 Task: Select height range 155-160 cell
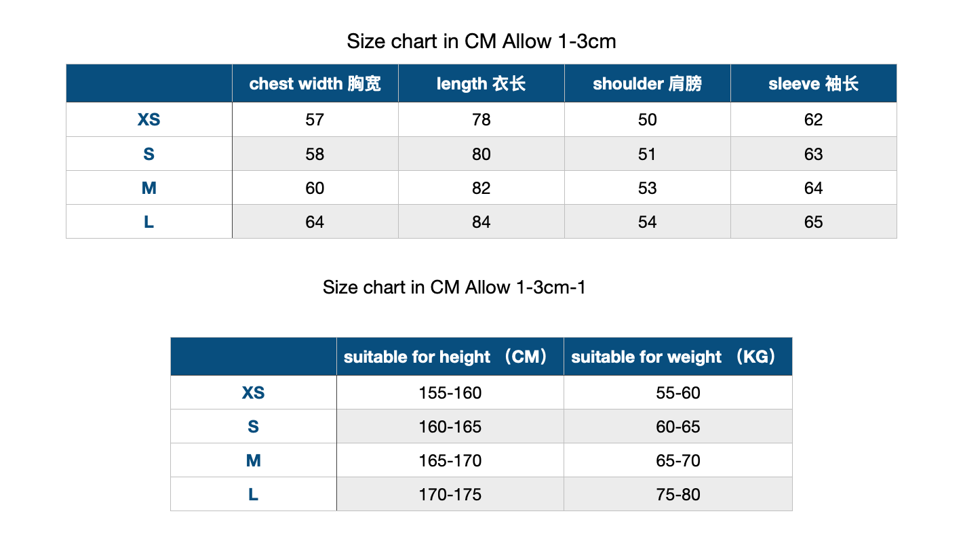pos(450,393)
